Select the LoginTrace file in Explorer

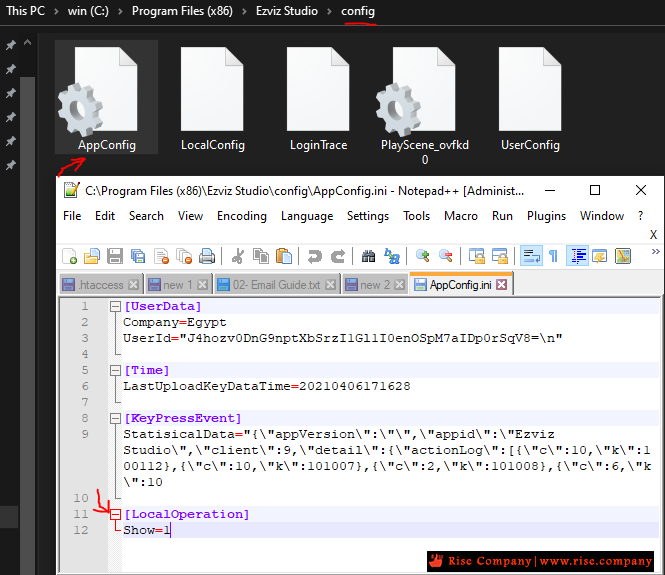[x=319, y=98]
